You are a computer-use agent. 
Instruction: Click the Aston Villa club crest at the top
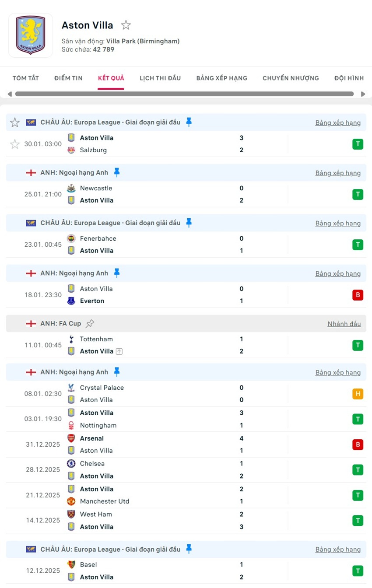coord(30,35)
